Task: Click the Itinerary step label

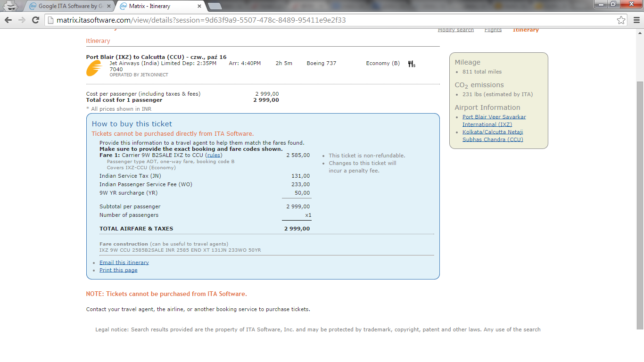Action: (x=526, y=30)
